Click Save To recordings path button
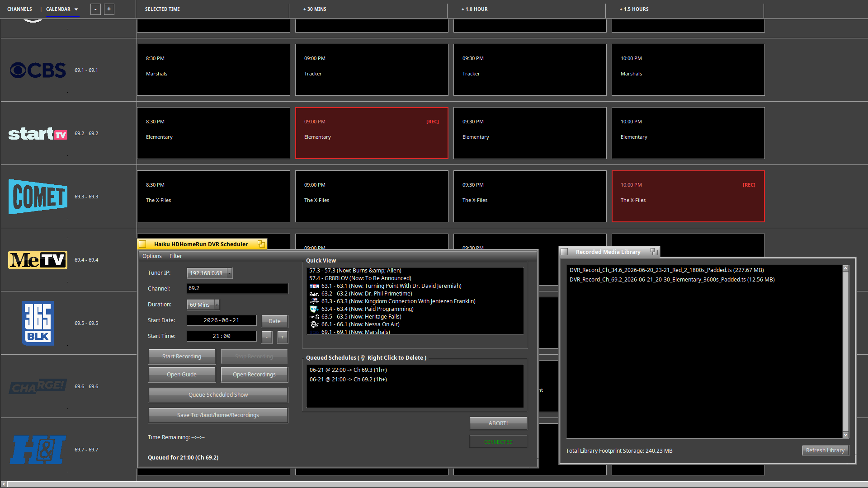 [218, 415]
